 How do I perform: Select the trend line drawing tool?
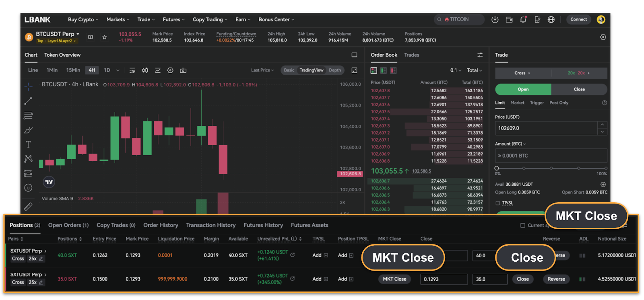tap(28, 101)
